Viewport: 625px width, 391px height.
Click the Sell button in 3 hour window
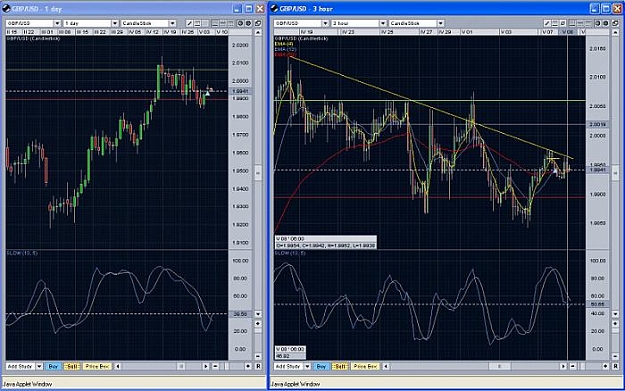[x=340, y=366]
